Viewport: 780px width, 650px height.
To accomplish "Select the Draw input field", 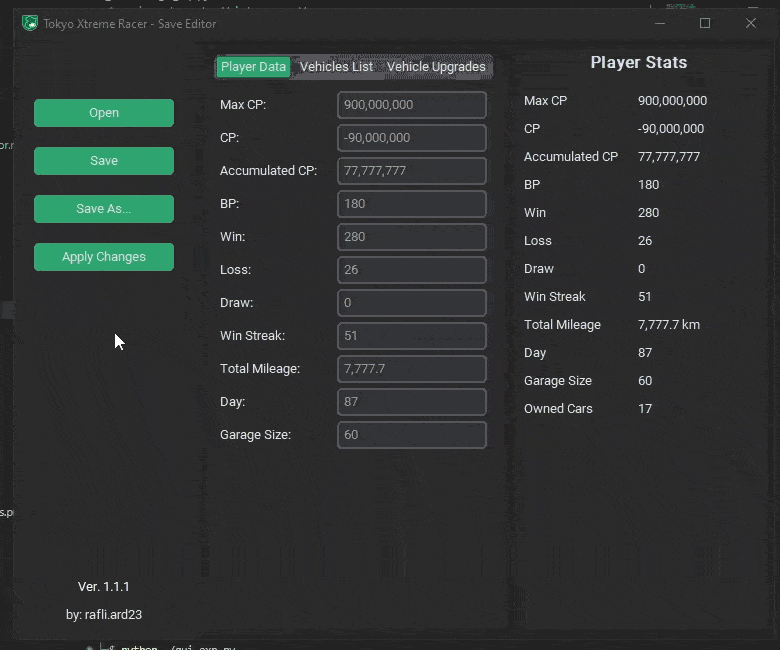I will pos(412,303).
